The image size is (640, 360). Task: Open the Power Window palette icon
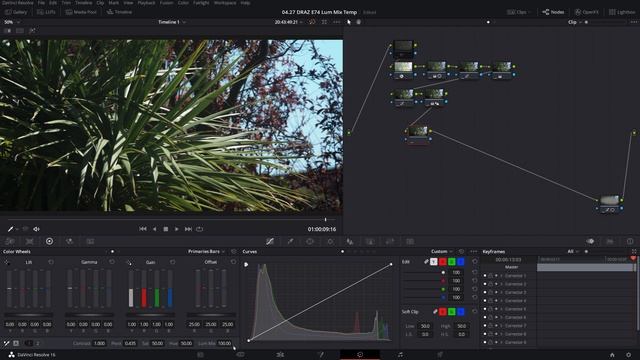(x=310, y=241)
